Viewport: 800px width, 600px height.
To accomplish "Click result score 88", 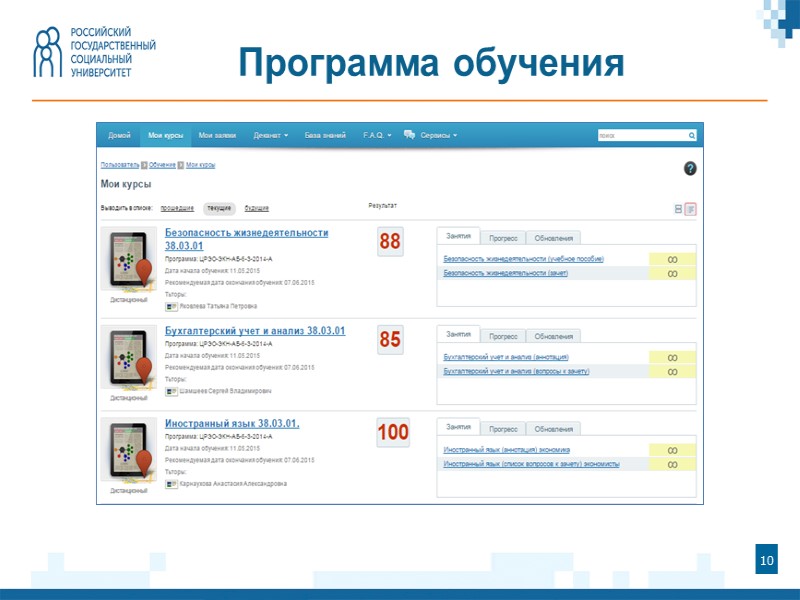I will click(x=390, y=241).
